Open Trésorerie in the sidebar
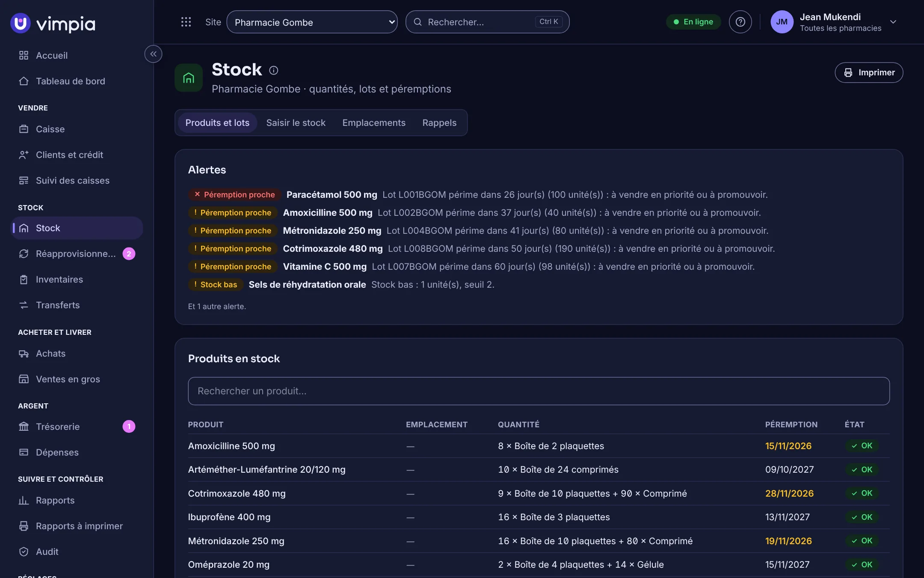This screenshot has height=578, width=924. (x=77, y=426)
